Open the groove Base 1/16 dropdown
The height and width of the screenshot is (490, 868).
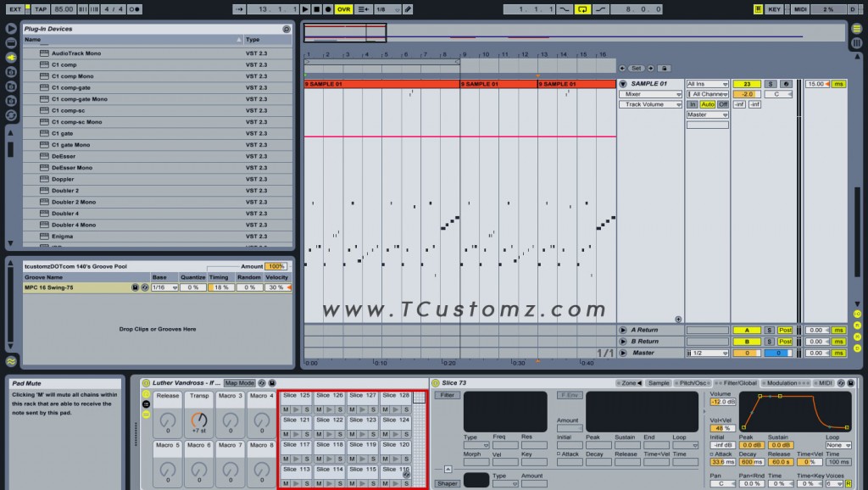tap(164, 288)
